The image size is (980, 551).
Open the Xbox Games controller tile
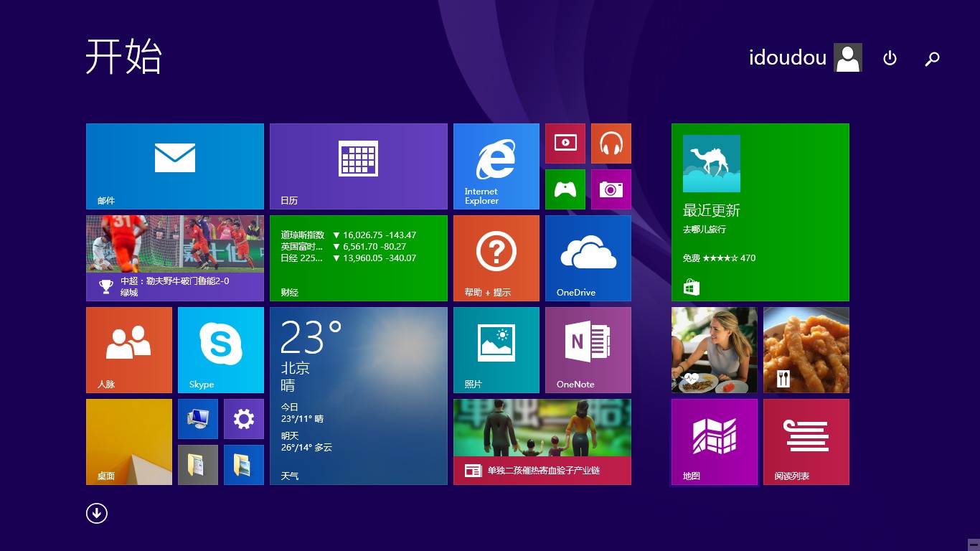[x=565, y=189]
